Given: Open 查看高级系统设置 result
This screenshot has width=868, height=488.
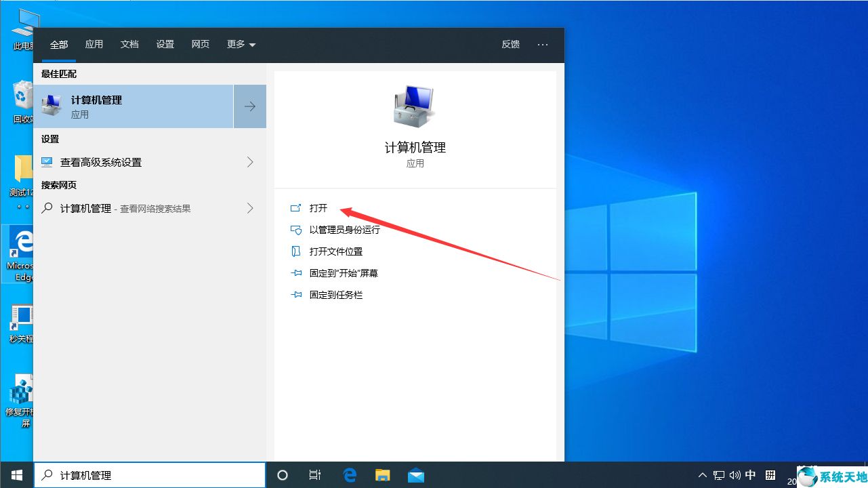Looking at the screenshot, I should (134, 162).
